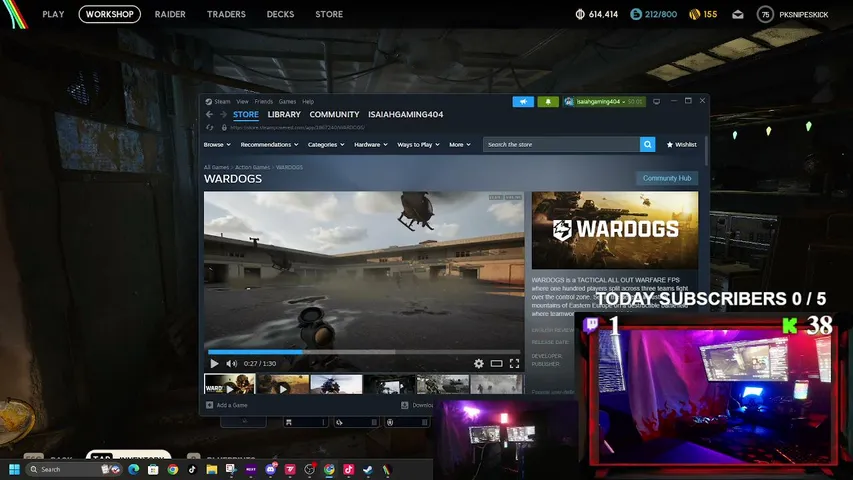
Task: Open the OBS Studio taskbar icon
Action: pos(310,469)
